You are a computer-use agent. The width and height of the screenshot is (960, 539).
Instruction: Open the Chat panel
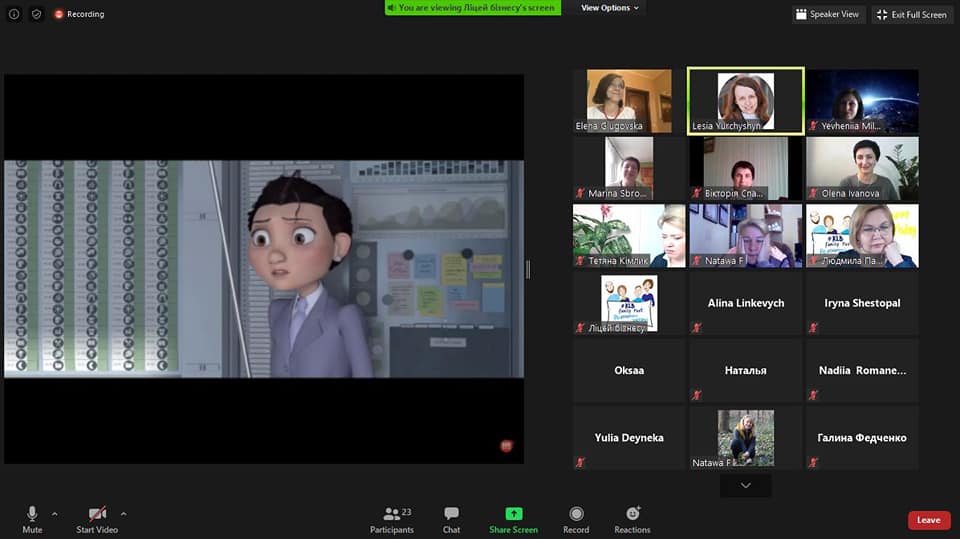tap(451, 519)
